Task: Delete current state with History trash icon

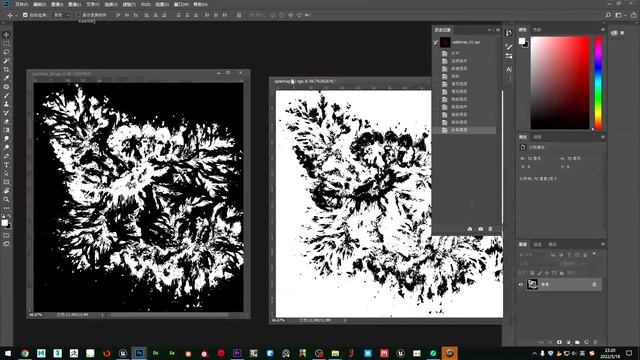Action: (x=490, y=229)
